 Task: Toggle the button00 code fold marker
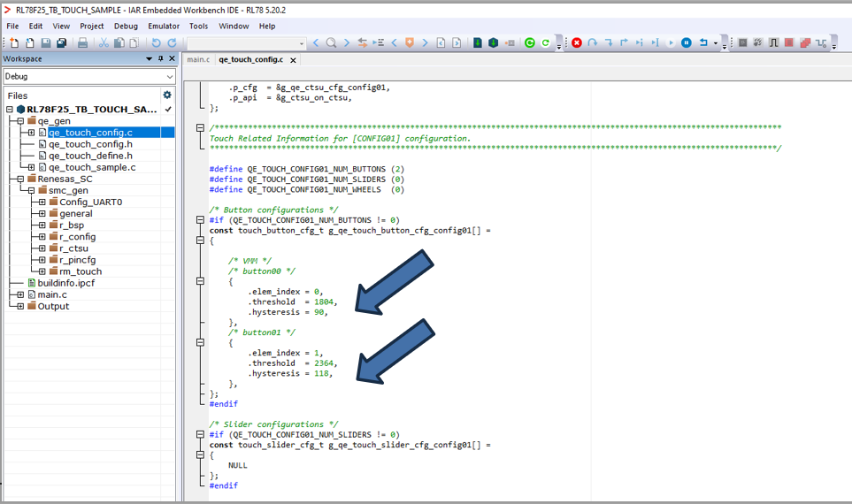[201, 281]
